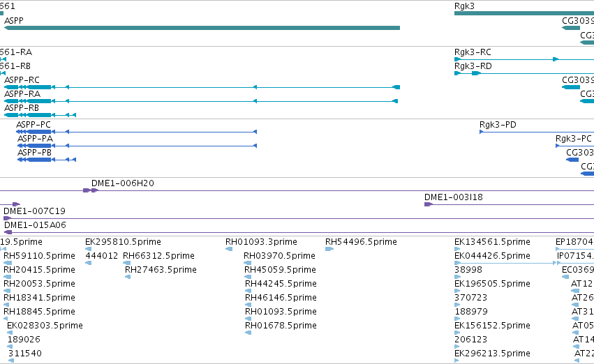The width and height of the screenshot is (594, 364).
Task: Click the RH66312.5prime EST label
Action: [158, 256]
